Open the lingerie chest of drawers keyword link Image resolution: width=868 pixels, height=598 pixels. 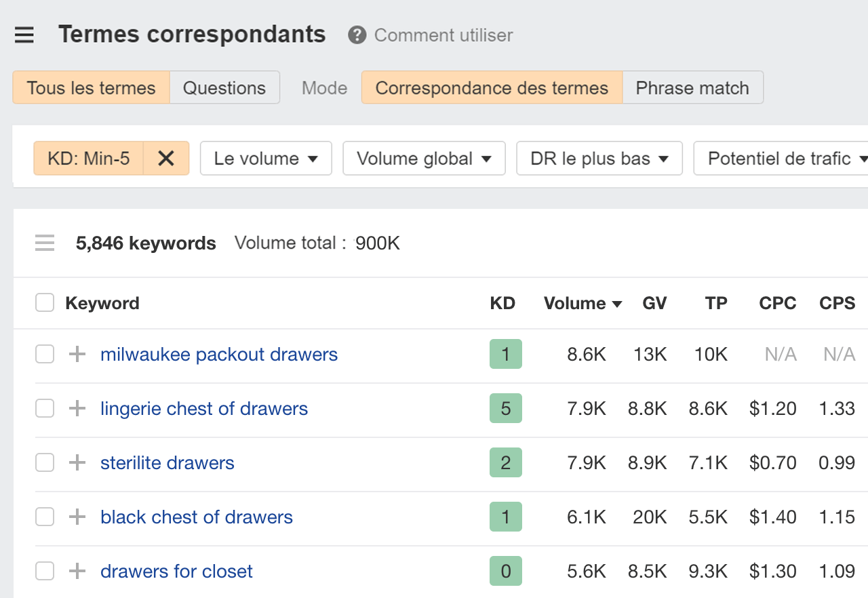coord(203,408)
